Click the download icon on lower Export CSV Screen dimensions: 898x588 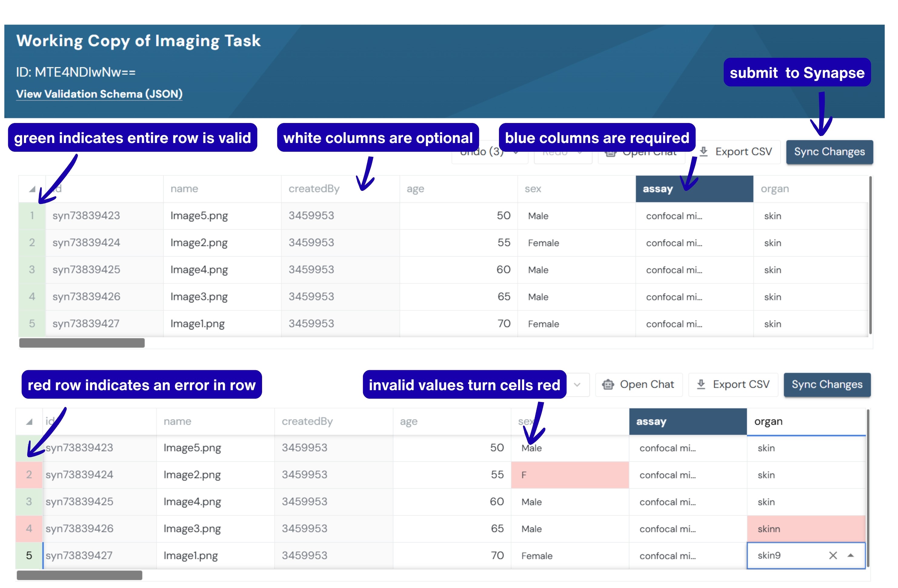click(701, 384)
